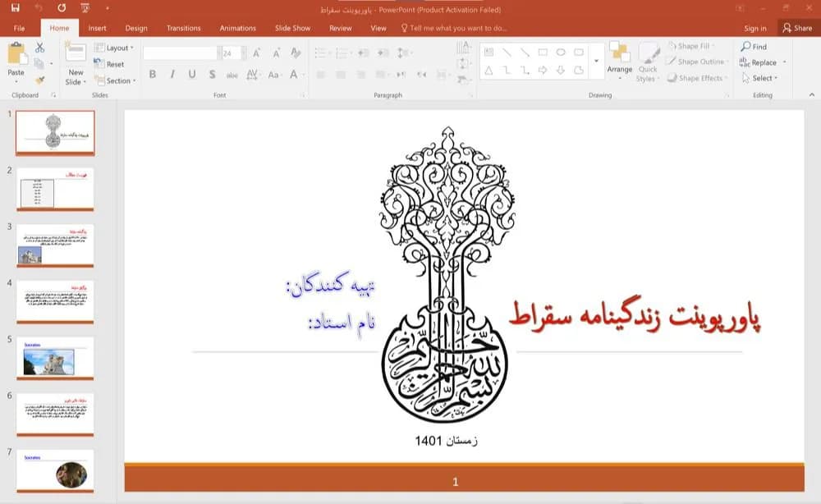Toggle Italic formatting
The width and height of the screenshot is (821, 504).
[172, 75]
